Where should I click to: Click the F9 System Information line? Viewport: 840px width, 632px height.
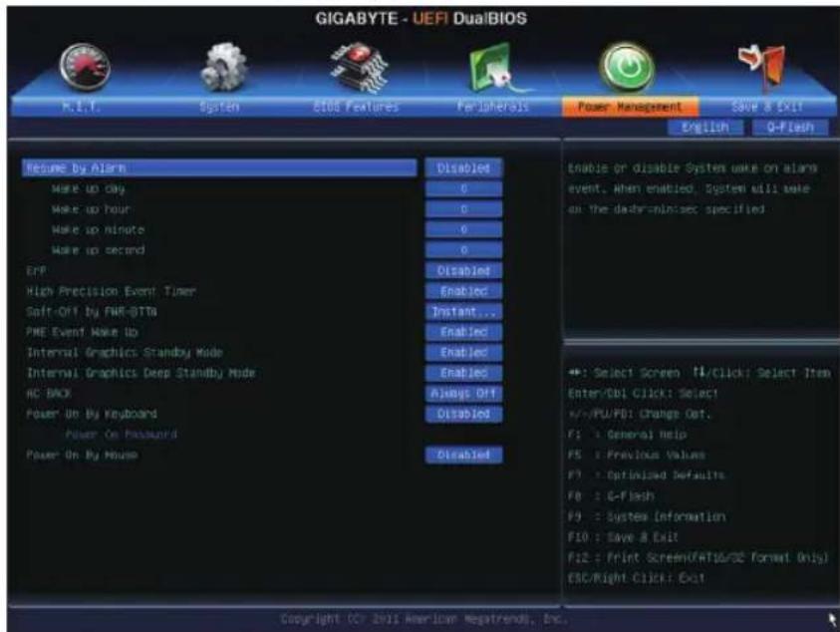tap(647, 516)
